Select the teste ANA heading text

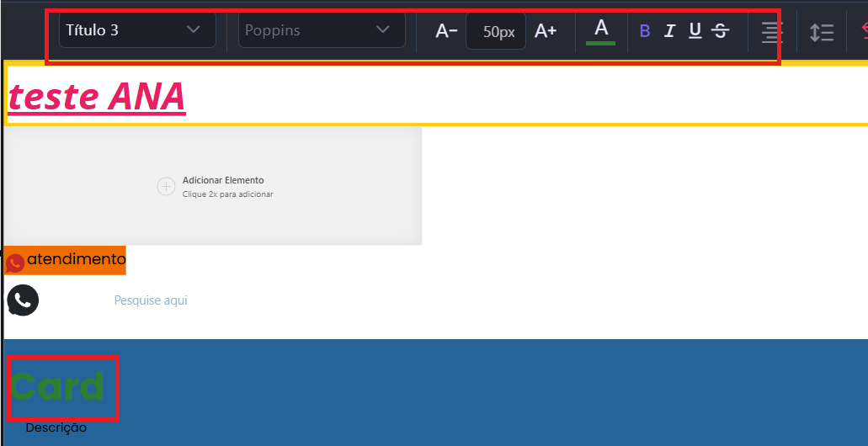(97, 96)
